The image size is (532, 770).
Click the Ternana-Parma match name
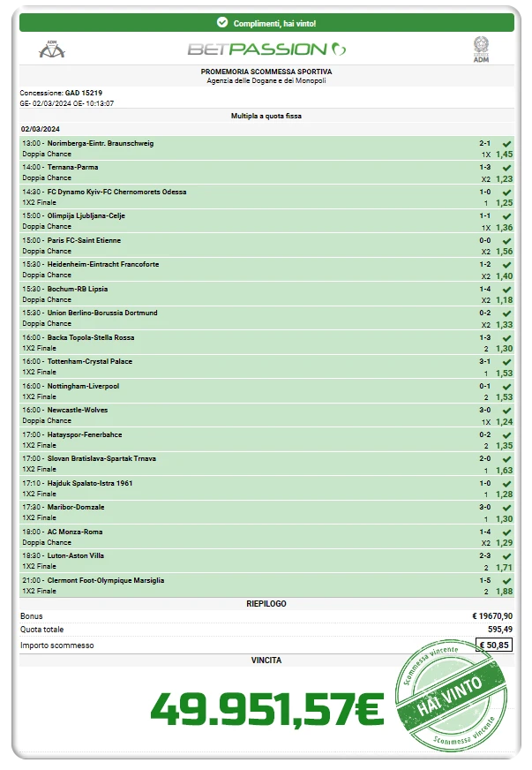pyautogui.click(x=72, y=167)
